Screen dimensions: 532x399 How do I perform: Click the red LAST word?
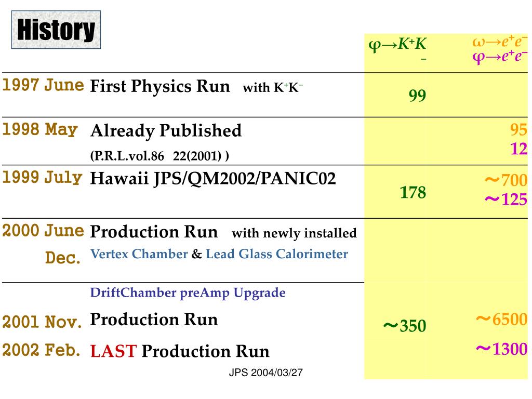click(x=114, y=351)
